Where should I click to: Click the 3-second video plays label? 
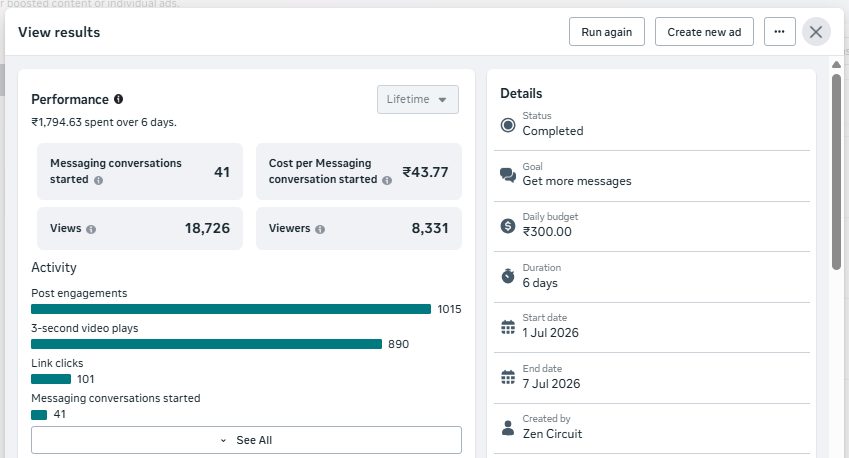84,328
